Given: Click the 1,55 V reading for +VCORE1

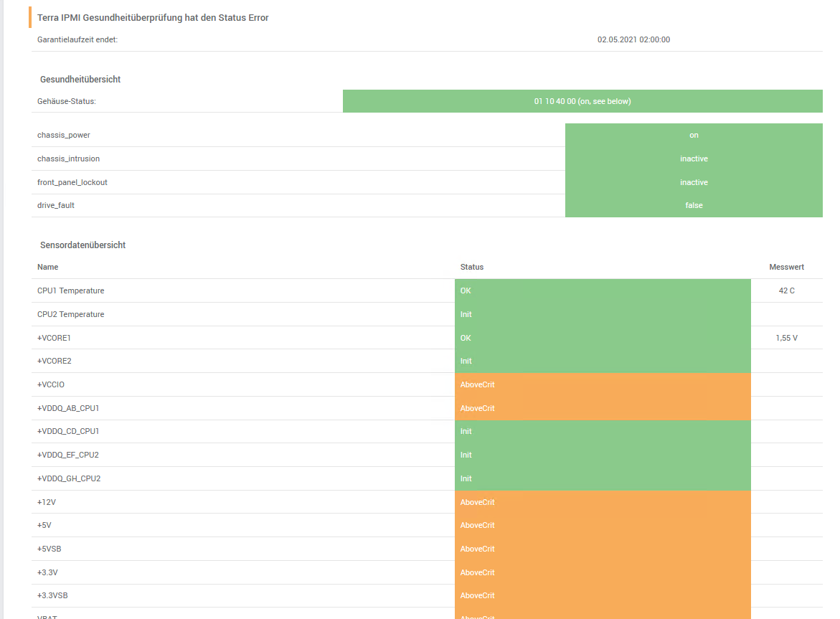Looking at the screenshot, I should (786, 338).
